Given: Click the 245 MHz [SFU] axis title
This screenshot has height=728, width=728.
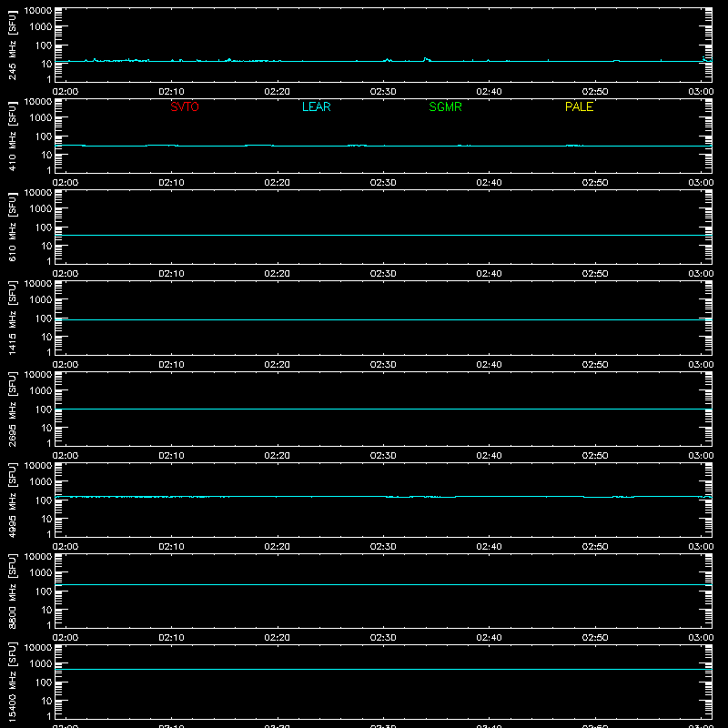Looking at the screenshot, I should [12, 45].
